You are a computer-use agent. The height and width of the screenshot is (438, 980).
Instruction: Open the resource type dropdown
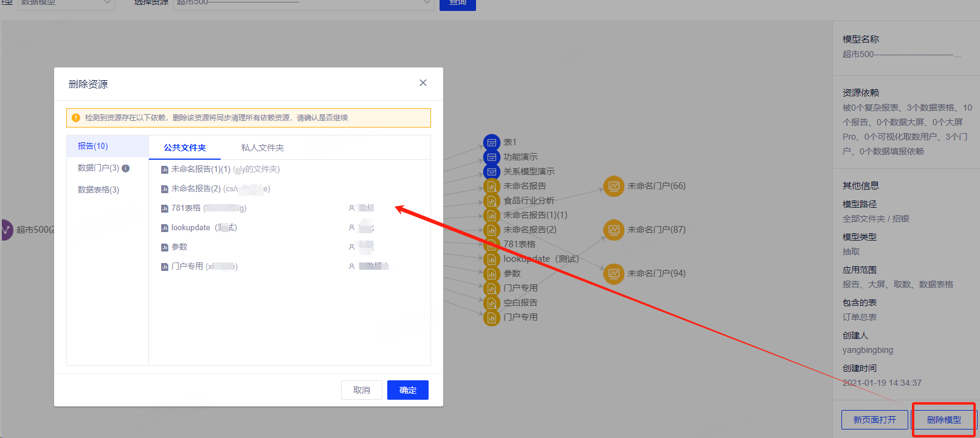66,3
